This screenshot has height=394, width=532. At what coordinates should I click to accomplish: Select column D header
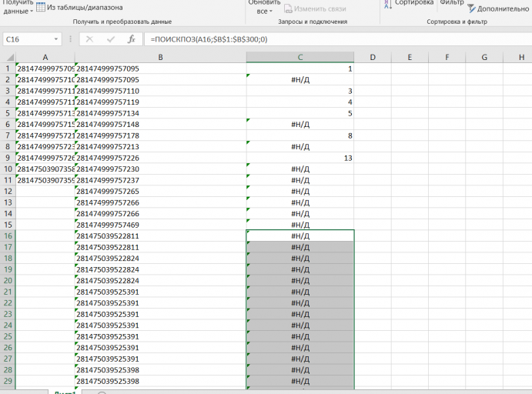tap(373, 57)
